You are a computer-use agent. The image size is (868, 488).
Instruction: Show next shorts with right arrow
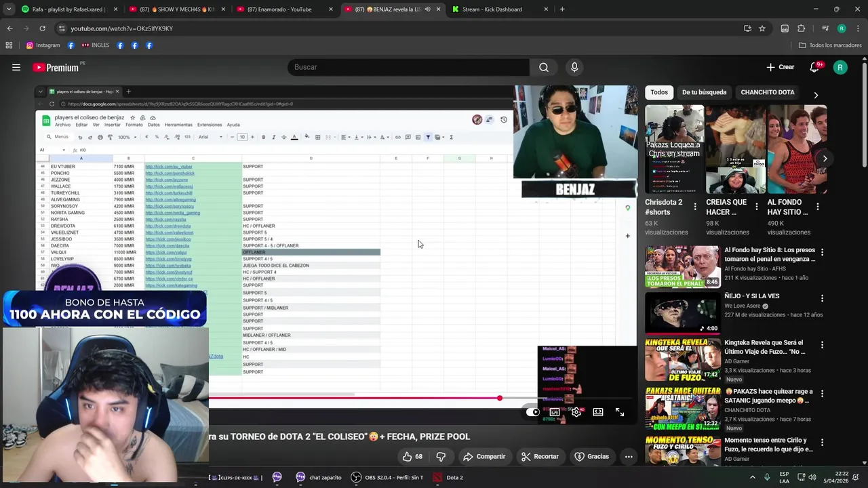tap(825, 159)
